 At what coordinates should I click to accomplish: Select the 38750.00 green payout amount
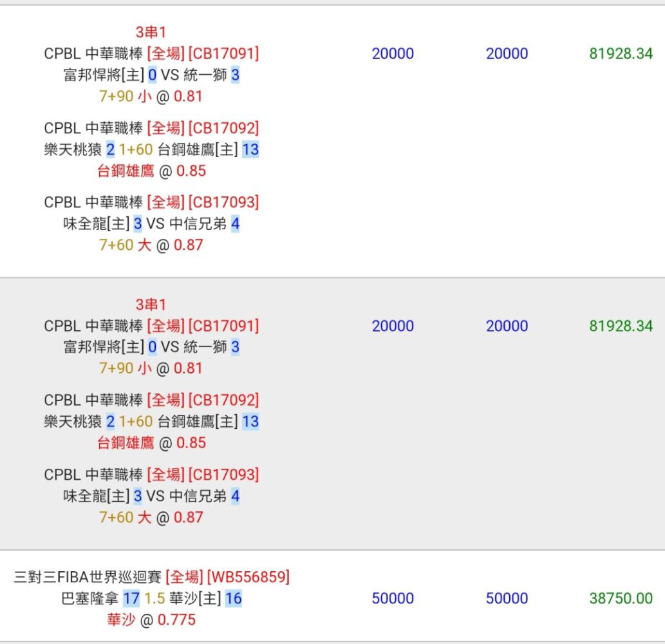click(x=621, y=598)
